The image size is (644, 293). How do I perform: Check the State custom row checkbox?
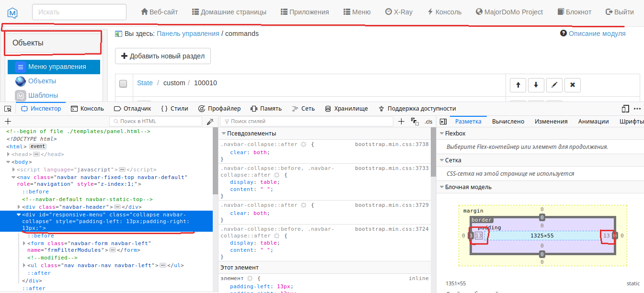click(x=123, y=83)
